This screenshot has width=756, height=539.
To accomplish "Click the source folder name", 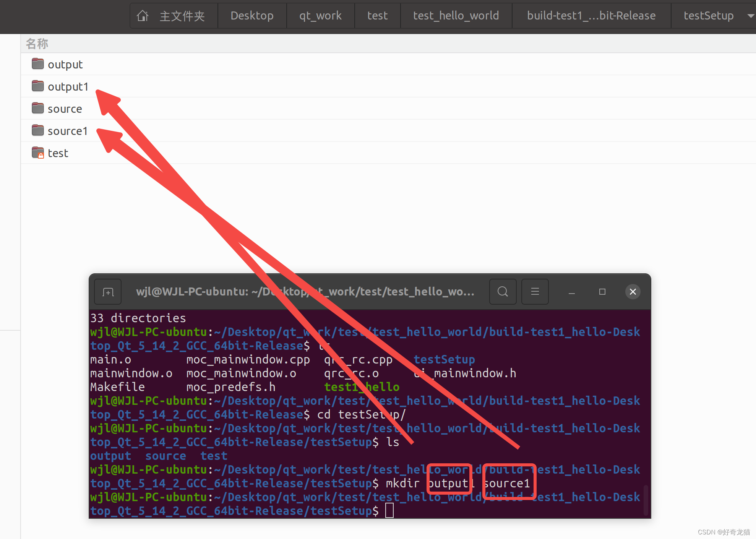I will pos(65,109).
